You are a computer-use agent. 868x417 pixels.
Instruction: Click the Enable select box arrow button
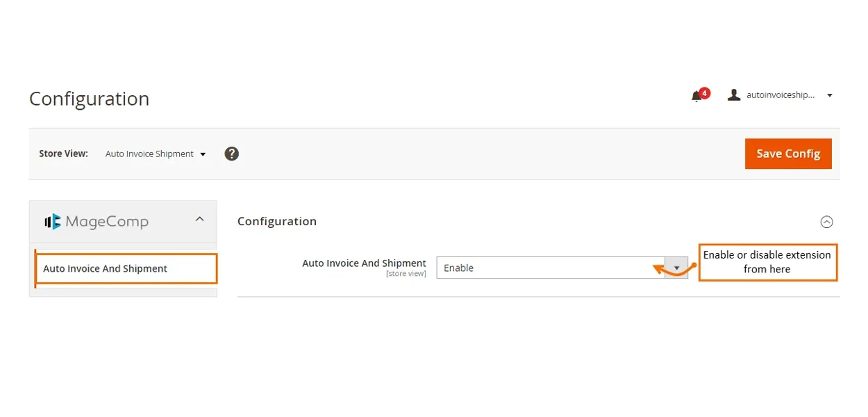pyautogui.click(x=676, y=268)
